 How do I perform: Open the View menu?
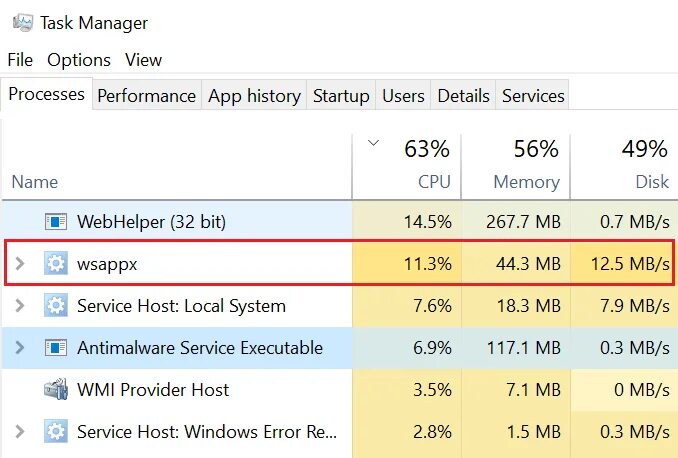click(143, 60)
